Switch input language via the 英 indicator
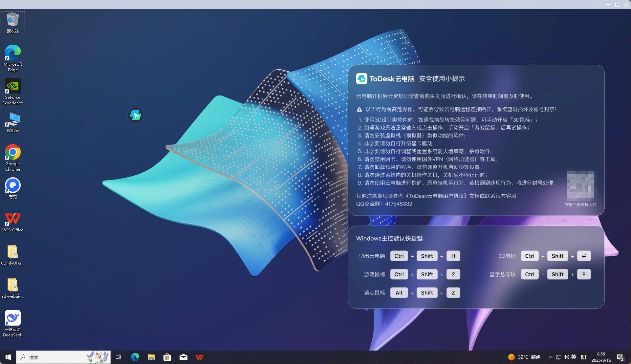Image resolution: width=631 pixels, height=364 pixels. [x=574, y=357]
